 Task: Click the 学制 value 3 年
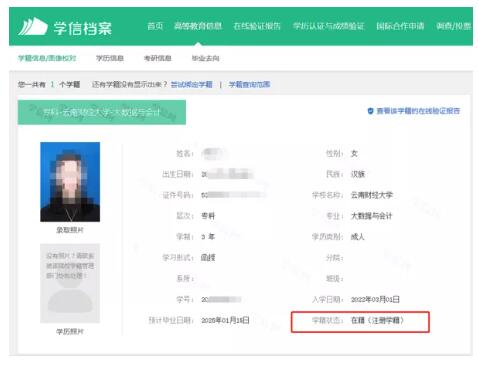tap(208, 237)
